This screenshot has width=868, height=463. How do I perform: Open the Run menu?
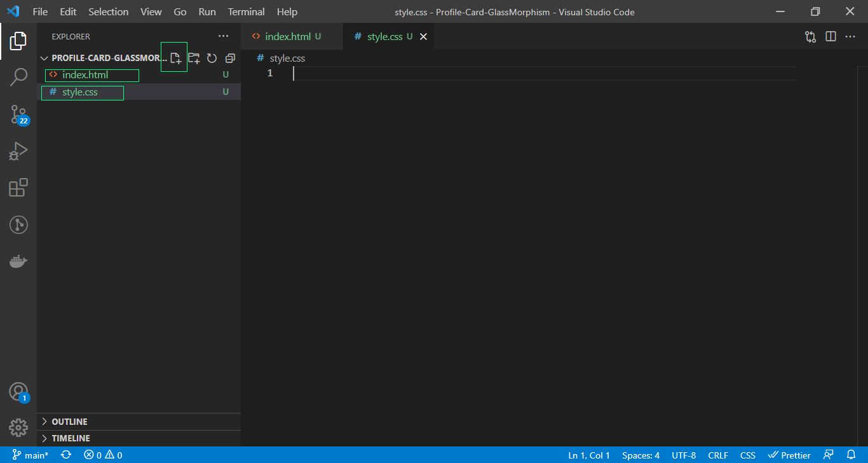tap(207, 11)
